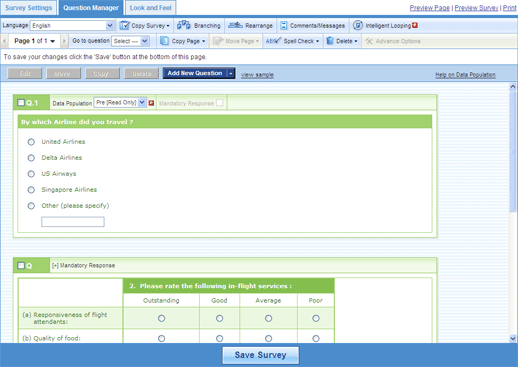Open the Data Population Pre [Read Only] dropdown
The image size is (518, 367).
pyautogui.click(x=120, y=103)
